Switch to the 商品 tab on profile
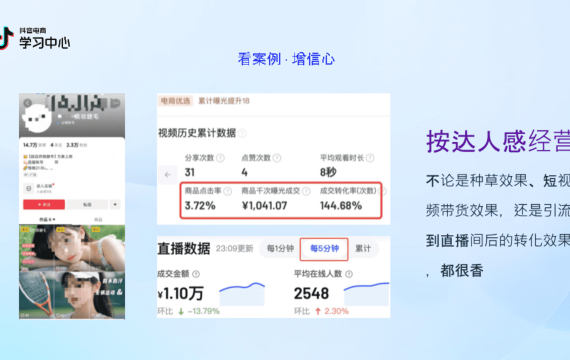Screen dimensions: 570x360 click(x=98, y=220)
